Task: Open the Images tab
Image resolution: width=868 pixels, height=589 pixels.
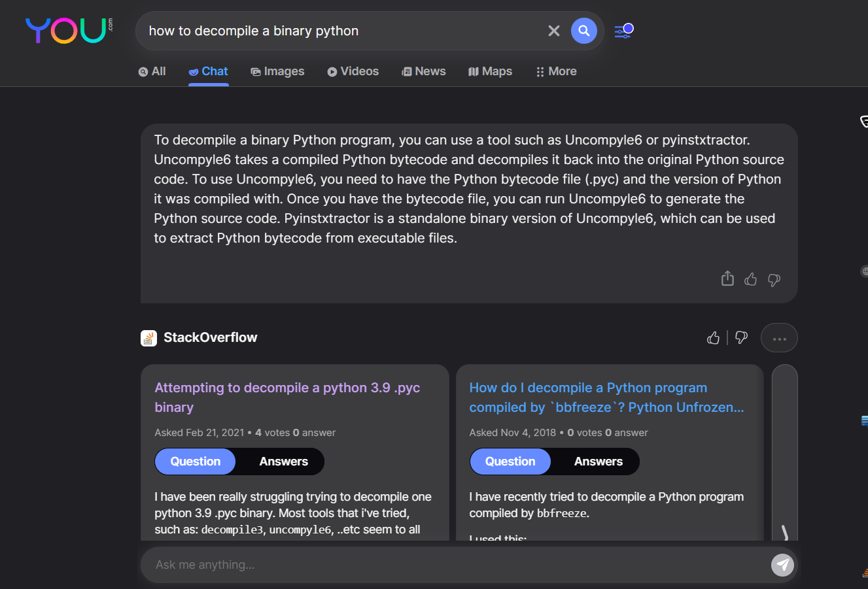Action: 277,71
